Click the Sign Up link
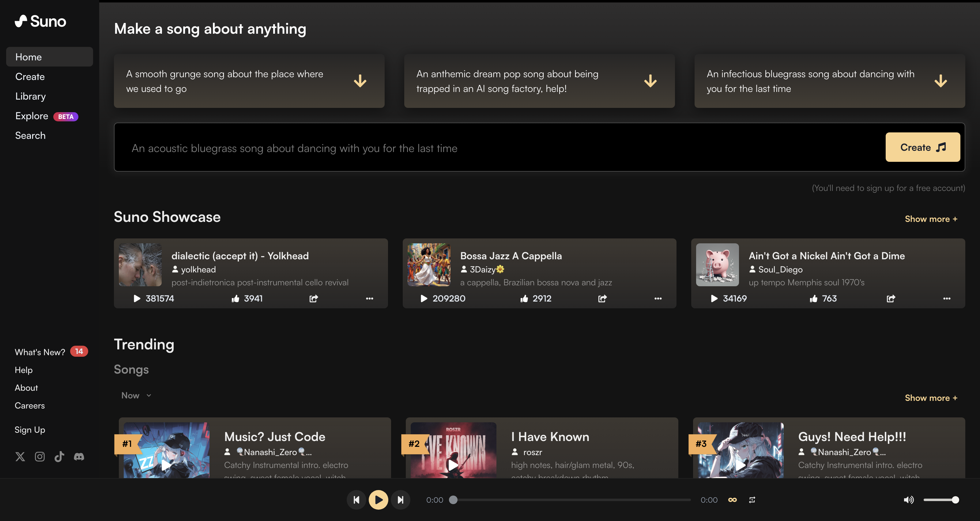The image size is (980, 521). tap(30, 430)
